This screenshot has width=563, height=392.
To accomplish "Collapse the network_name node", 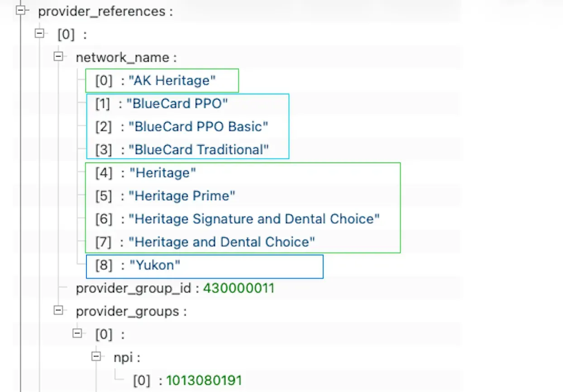I will tap(58, 56).
